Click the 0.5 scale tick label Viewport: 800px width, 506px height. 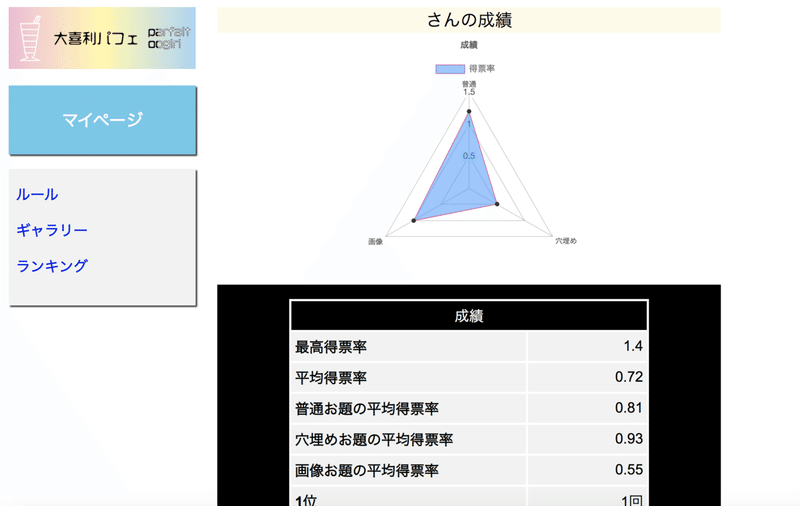tap(469, 156)
